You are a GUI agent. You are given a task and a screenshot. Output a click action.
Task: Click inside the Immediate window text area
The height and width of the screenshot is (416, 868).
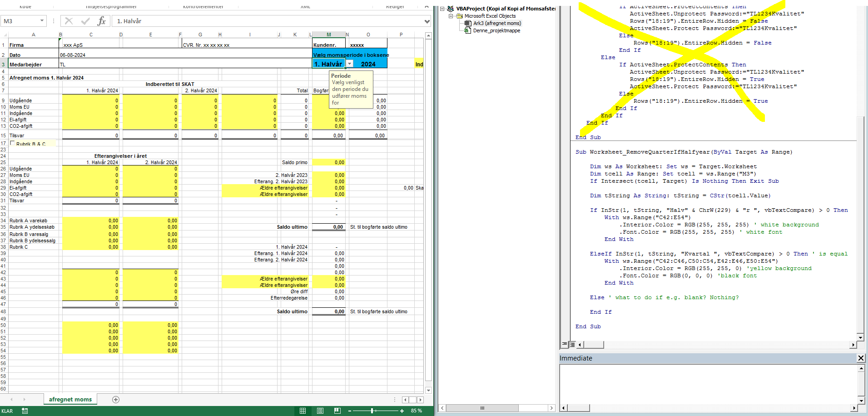(709, 384)
